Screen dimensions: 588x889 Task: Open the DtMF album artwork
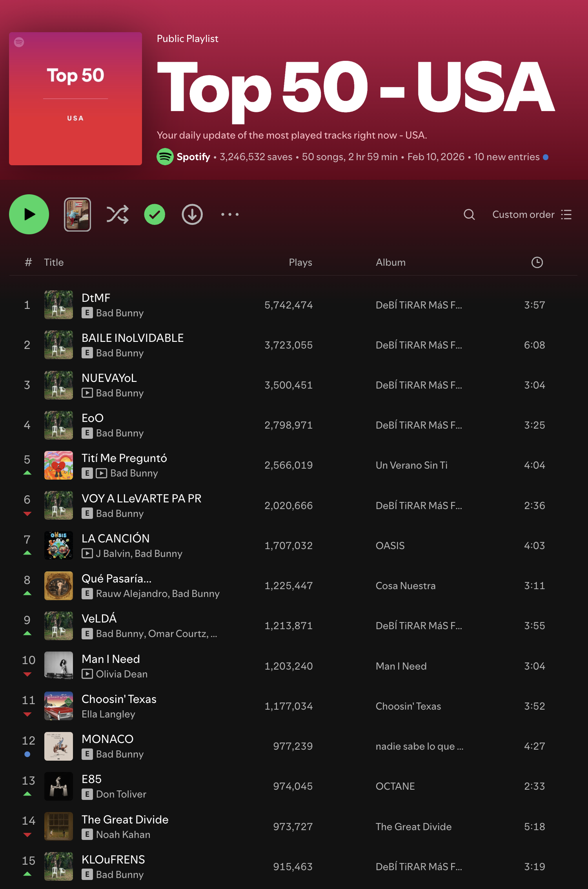(x=58, y=305)
